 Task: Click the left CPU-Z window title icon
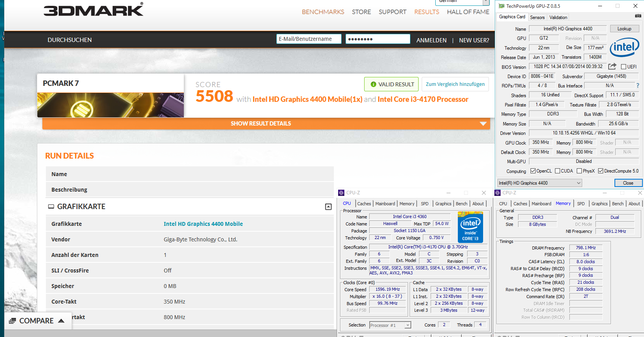click(341, 193)
